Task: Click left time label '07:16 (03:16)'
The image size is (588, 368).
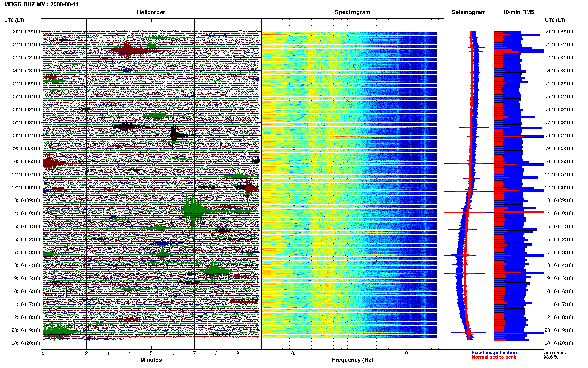Action: point(26,122)
